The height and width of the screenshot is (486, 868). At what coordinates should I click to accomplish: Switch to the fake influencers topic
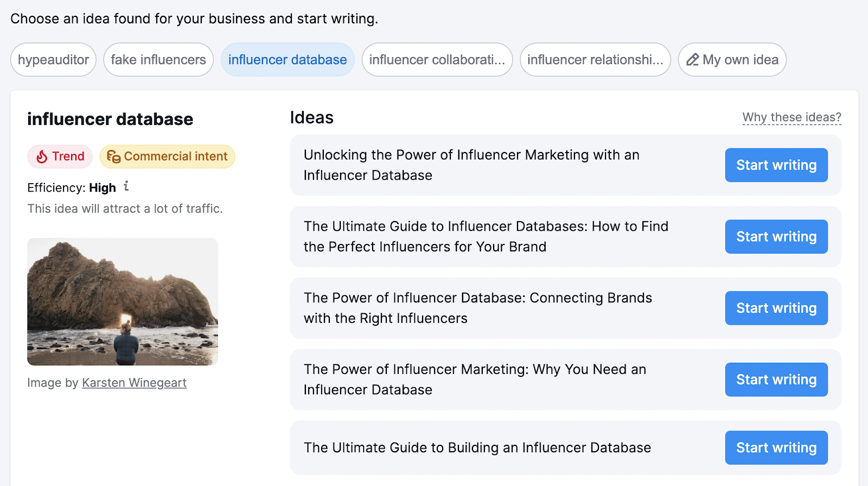pos(158,60)
